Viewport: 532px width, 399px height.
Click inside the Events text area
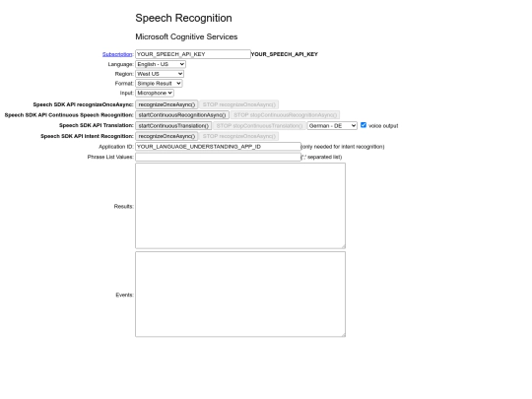pyautogui.click(x=240, y=295)
